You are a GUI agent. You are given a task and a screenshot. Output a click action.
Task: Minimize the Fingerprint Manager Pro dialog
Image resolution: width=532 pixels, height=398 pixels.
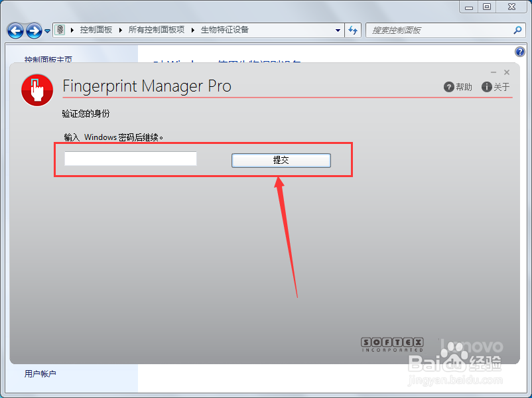coord(494,72)
